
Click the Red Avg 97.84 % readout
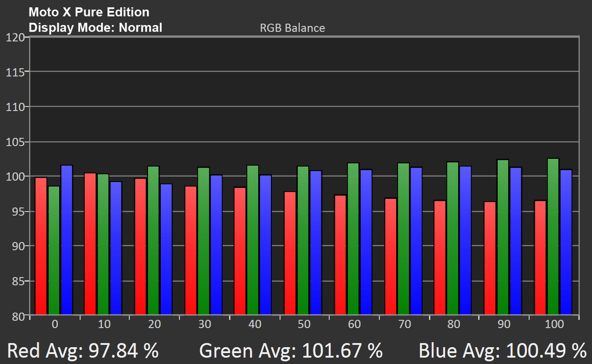[x=83, y=350]
